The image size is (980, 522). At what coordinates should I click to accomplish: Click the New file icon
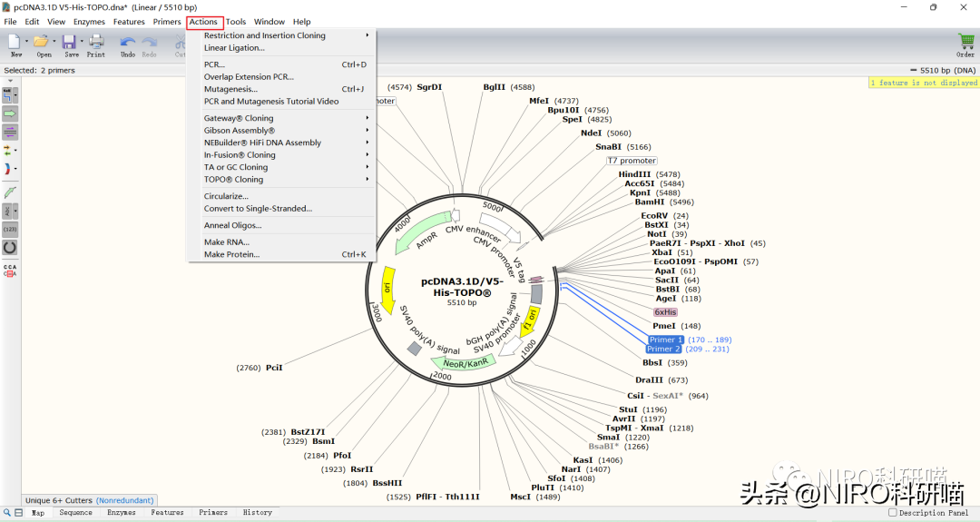pyautogui.click(x=15, y=42)
